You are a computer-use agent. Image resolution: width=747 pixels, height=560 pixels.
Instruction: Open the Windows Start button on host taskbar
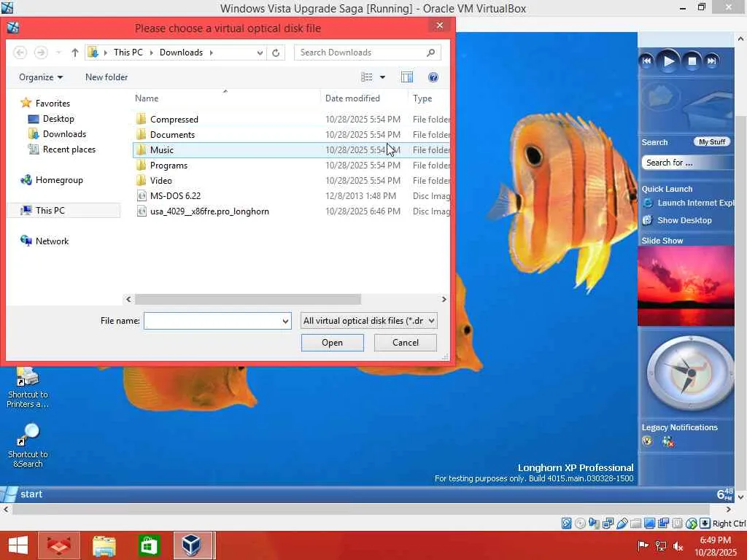[x=18, y=545]
